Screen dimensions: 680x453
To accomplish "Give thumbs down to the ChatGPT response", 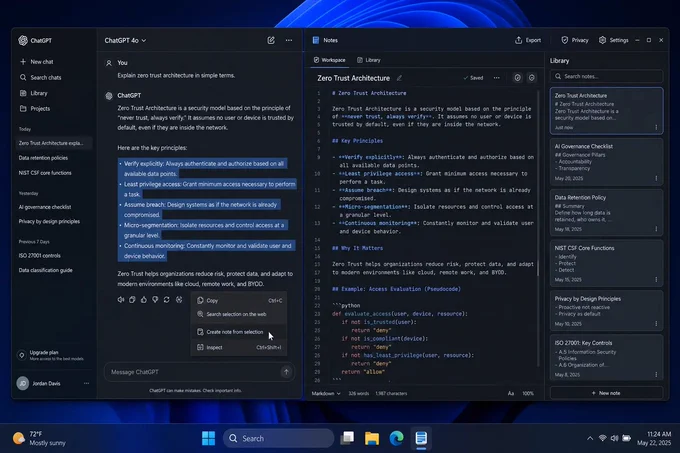I will (155, 300).
